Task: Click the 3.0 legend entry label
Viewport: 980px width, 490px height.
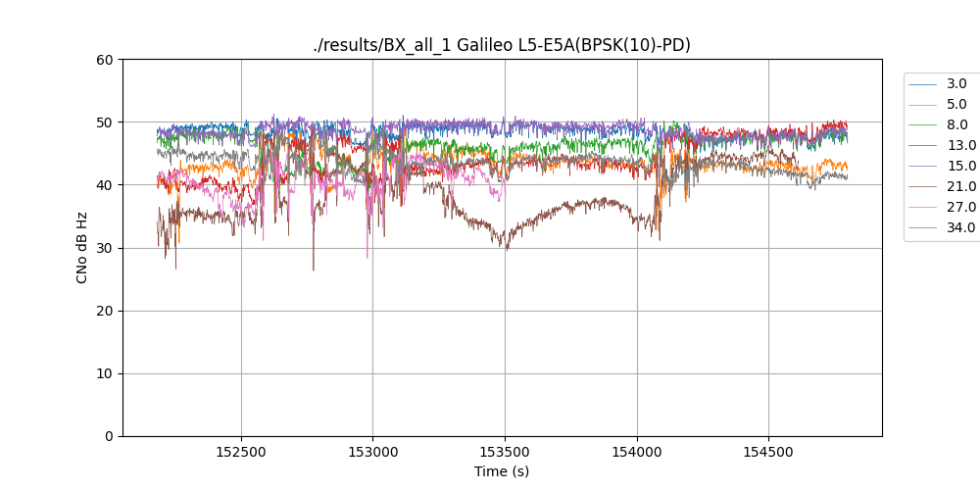Action: 956,84
